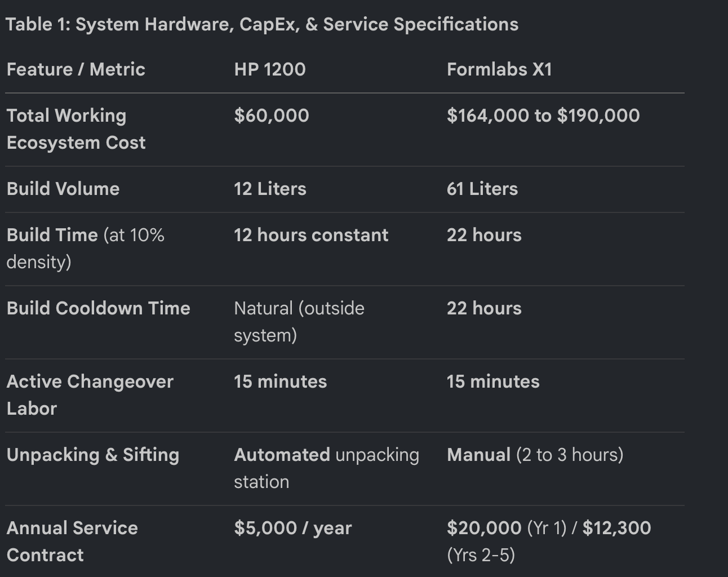Click the Unpacking & Sifting row label
The height and width of the screenshot is (577, 728).
tap(93, 455)
